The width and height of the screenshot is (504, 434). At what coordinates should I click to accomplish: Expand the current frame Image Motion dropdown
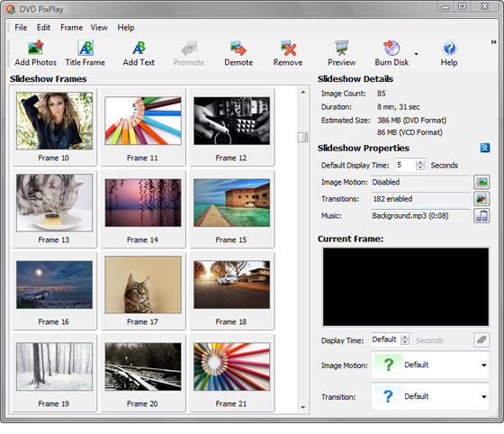pyautogui.click(x=484, y=366)
